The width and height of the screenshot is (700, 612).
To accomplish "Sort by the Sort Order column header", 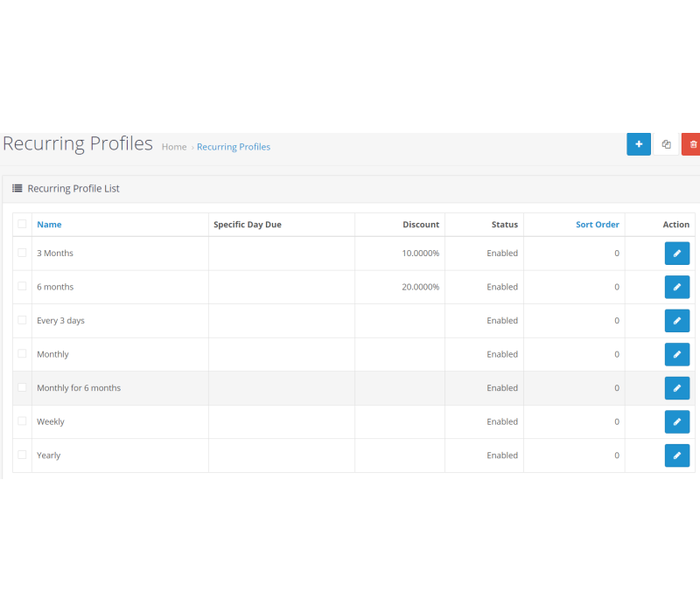I will pyautogui.click(x=597, y=225).
